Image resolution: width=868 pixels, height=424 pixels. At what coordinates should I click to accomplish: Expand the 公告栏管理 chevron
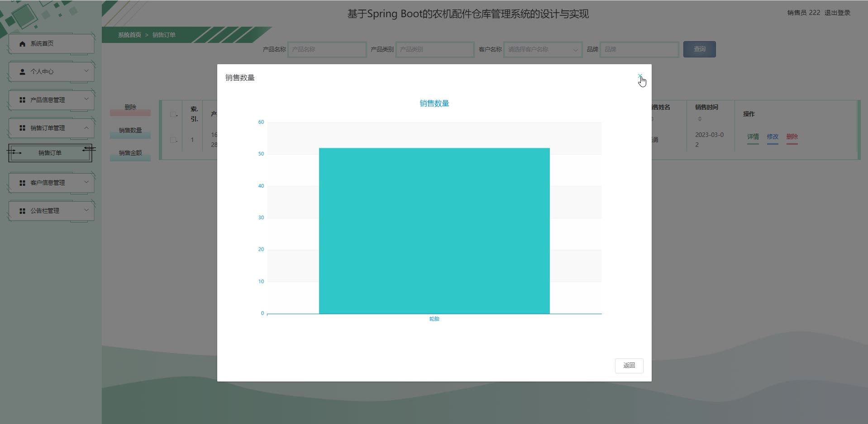[86, 210]
